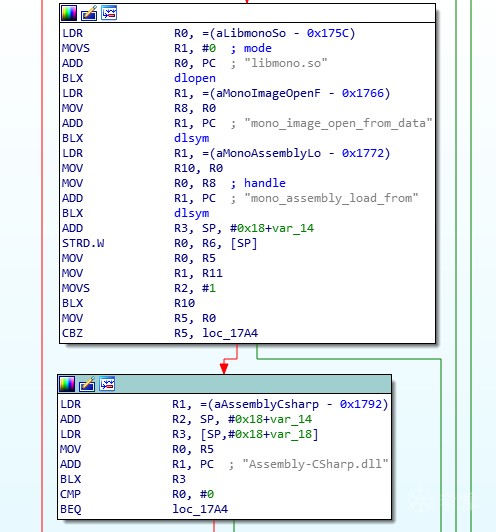
Task: Select the "mono_assembly_load_from" comment
Action: coord(331,198)
